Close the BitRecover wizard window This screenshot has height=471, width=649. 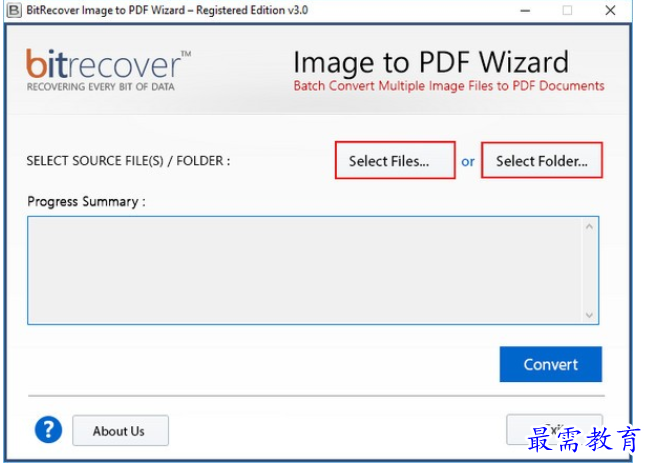pyautogui.click(x=610, y=10)
